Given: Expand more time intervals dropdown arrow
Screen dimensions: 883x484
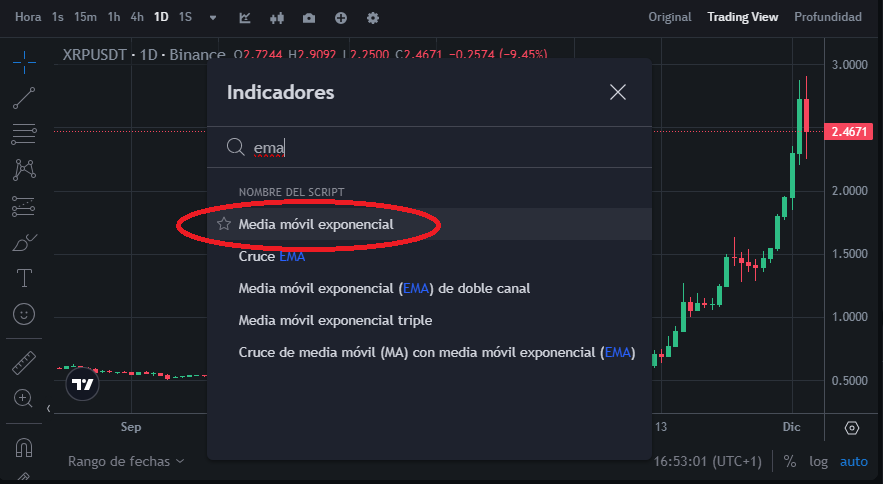Looking at the screenshot, I should click(213, 18).
